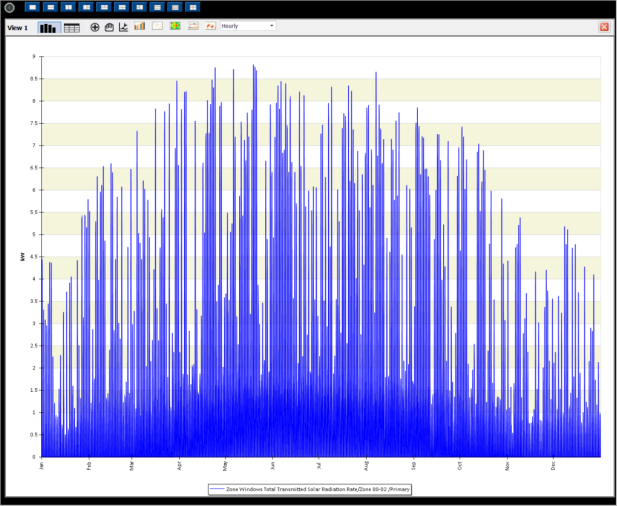
Task: Close View 1 with the red X
Action: point(604,27)
